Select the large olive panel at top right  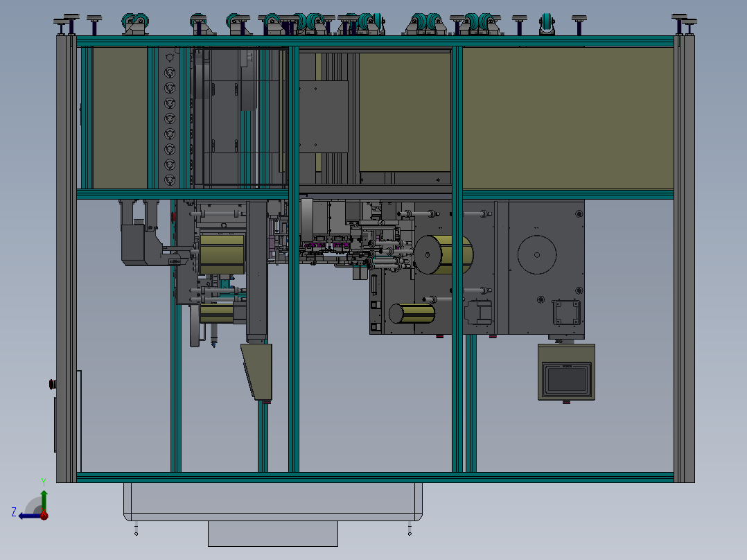pyautogui.click(x=568, y=118)
